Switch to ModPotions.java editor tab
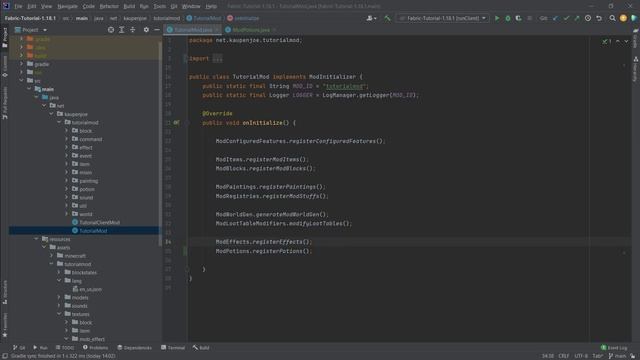The width and height of the screenshot is (640, 360). [251, 30]
